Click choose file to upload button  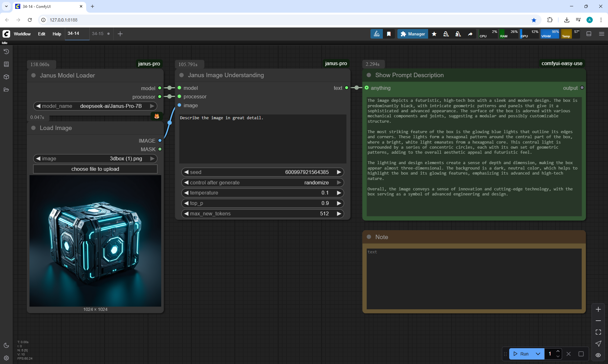click(x=95, y=169)
